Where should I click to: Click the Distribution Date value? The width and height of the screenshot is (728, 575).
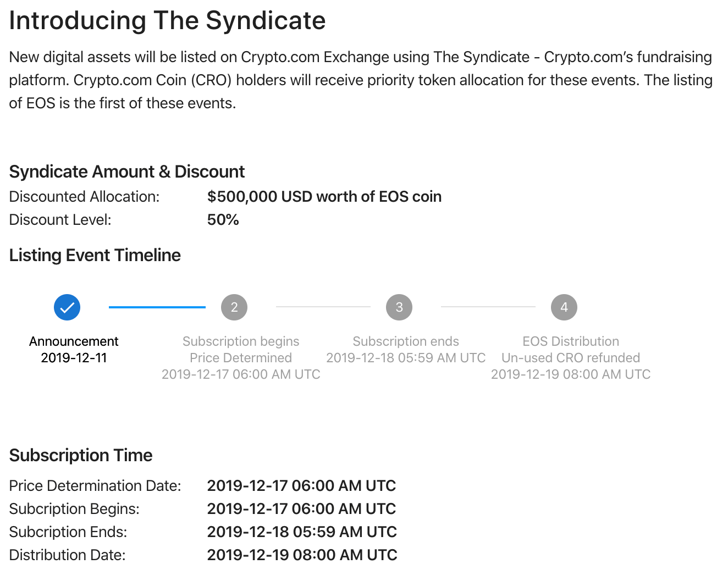302,555
